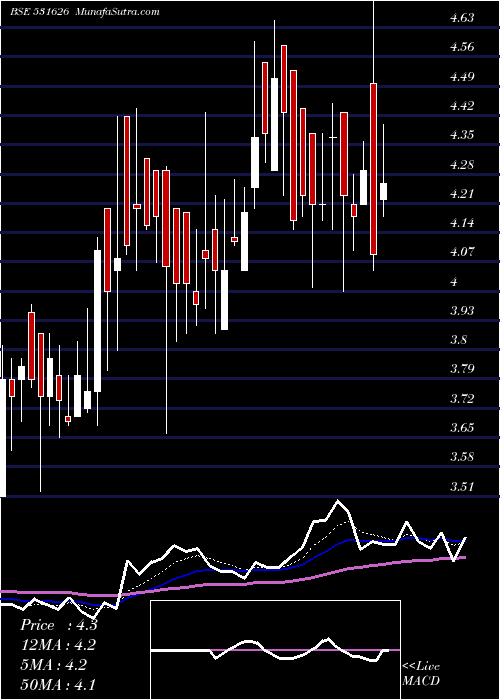Screen dimensions: 500x700
Task: Click the 3.93 price axis label
Action: (462, 311)
